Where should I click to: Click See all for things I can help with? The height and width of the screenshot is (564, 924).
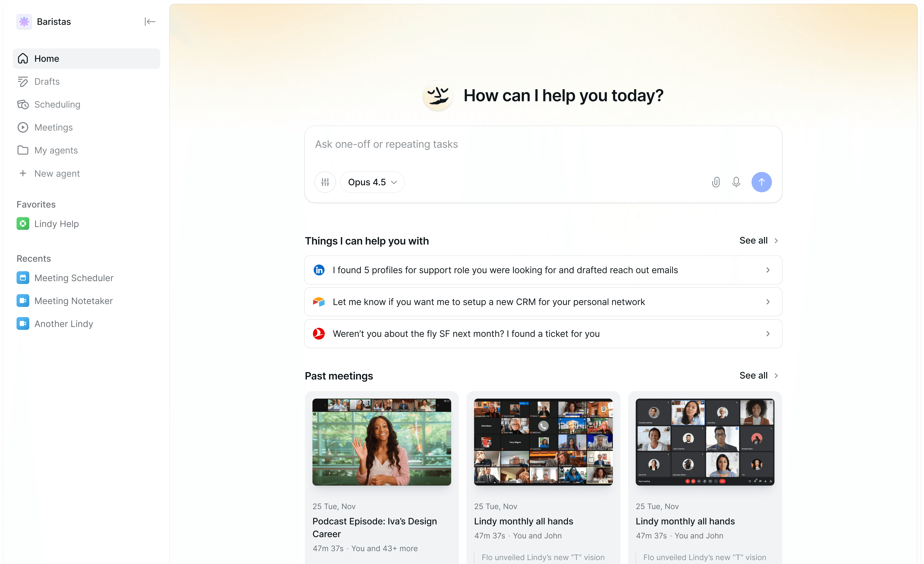pyautogui.click(x=758, y=241)
